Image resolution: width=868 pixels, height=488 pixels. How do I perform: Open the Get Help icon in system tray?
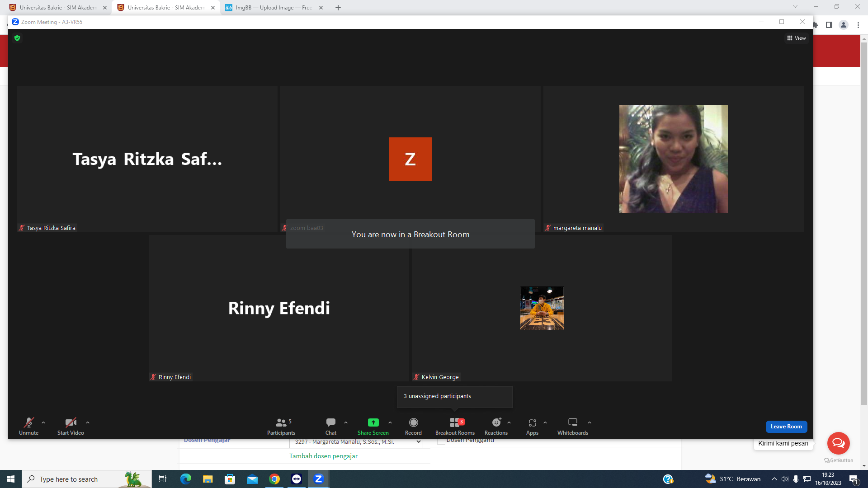click(x=668, y=479)
